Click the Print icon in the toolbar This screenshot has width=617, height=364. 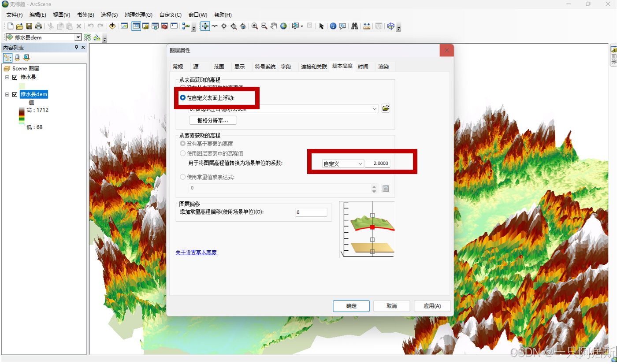tap(38, 26)
